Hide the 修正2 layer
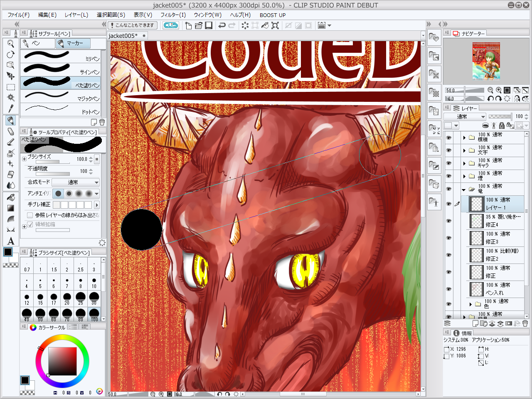This screenshot has height=399, width=532. tap(448, 255)
